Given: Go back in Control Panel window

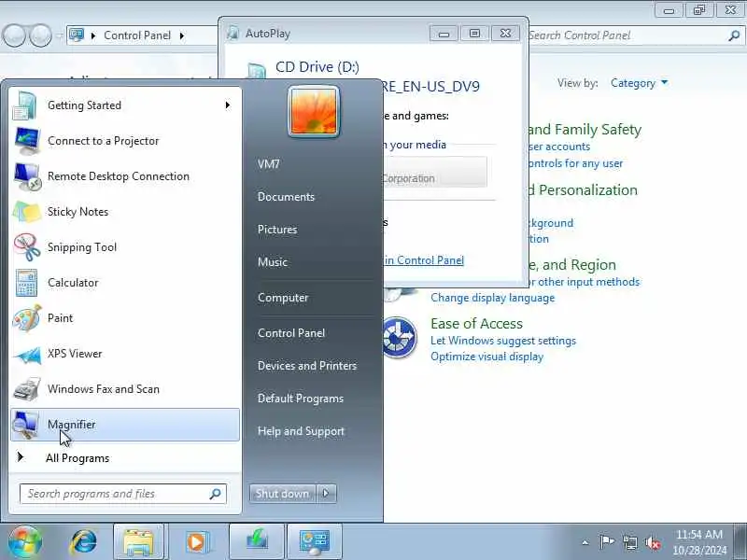Looking at the screenshot, I should 14,35.
